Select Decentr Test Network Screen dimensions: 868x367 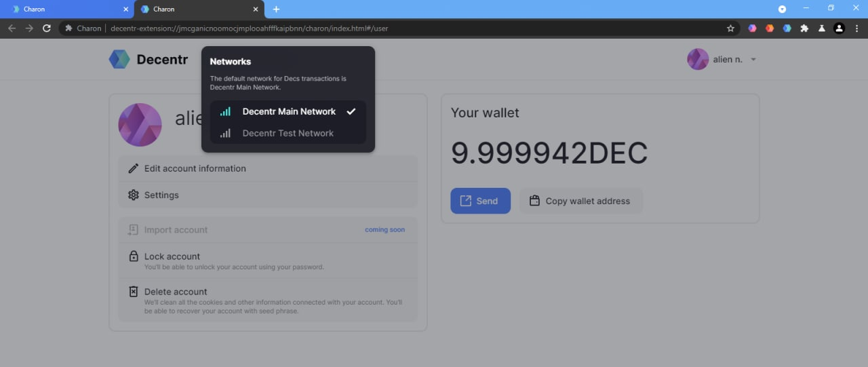pos(288,133)
